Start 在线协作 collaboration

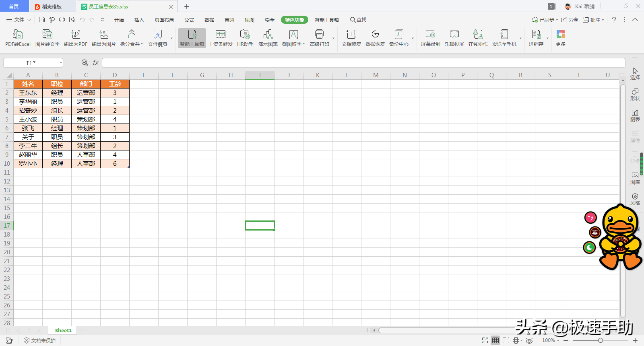click(478, 38)
